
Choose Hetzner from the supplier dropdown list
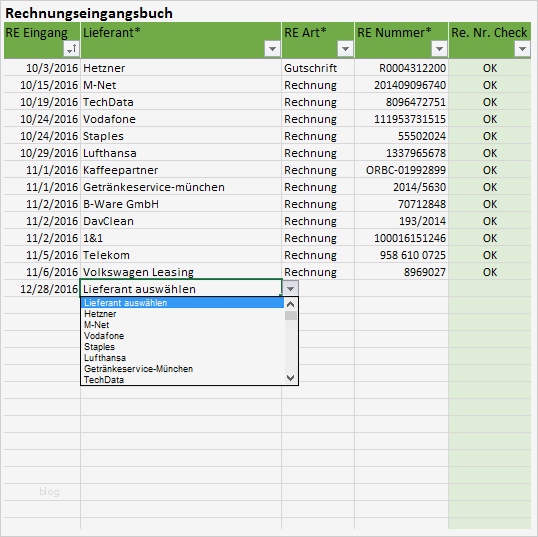click(183, 314)
